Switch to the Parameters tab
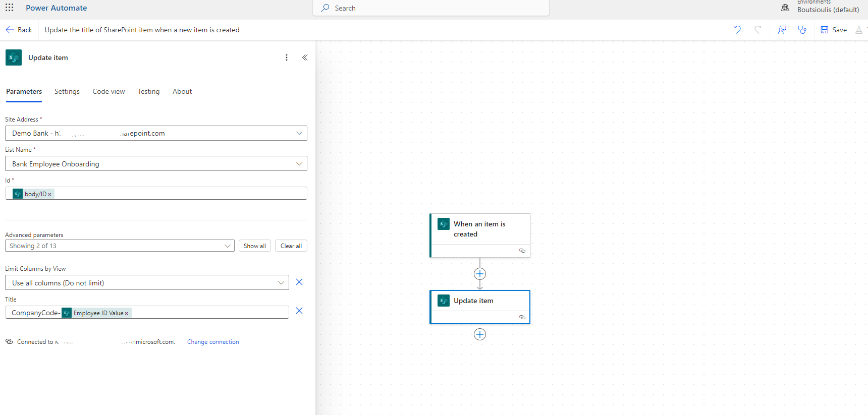Viewport: 868px width, 415px height. [24, 91]
